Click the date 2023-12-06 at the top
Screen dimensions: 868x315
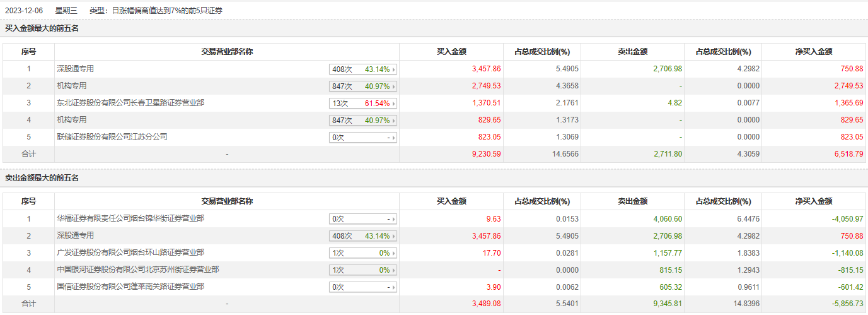point(25,11)
